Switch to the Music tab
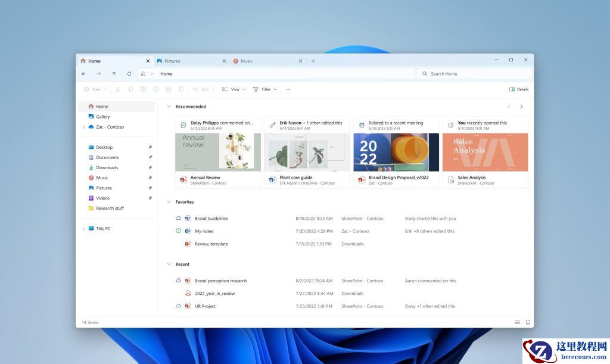This screenshot has width=610, height=364. click(x=245, y=61)
